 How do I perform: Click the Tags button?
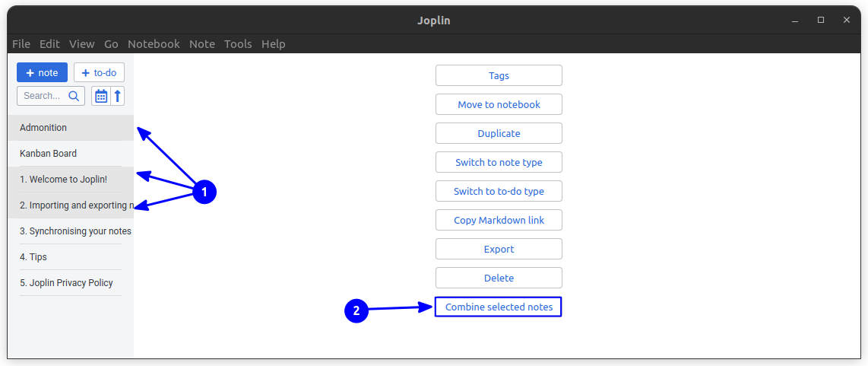click(x=499, y=75)
